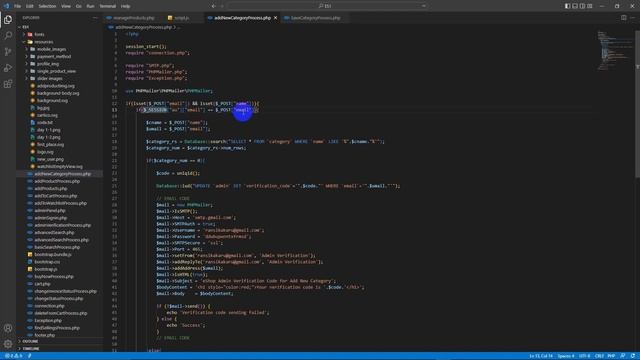
Task: Open bootstrap.bundle.js in the explorer
Action: point(53,254)
